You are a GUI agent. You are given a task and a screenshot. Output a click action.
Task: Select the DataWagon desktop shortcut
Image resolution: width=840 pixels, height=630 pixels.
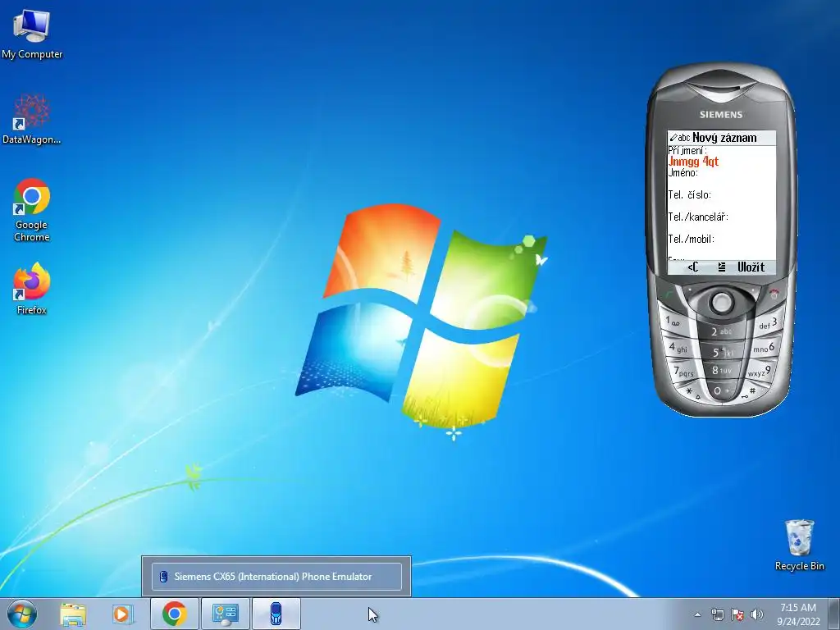pyautogui.click(x=32, y=119)
